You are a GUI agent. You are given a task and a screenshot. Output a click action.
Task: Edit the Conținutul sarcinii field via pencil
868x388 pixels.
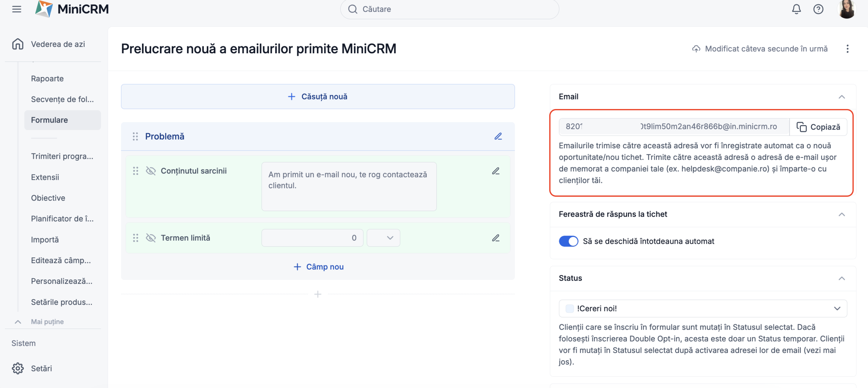pos(496,171)
